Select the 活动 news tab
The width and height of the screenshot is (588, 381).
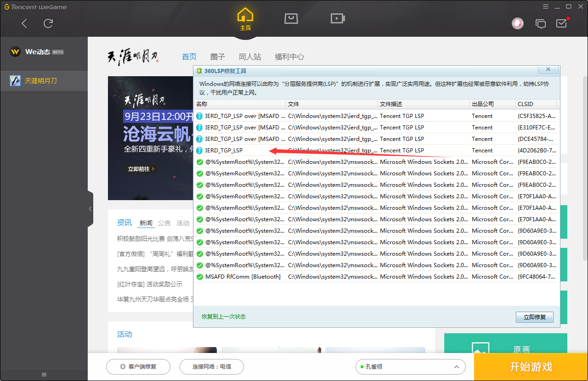[183, 223]
